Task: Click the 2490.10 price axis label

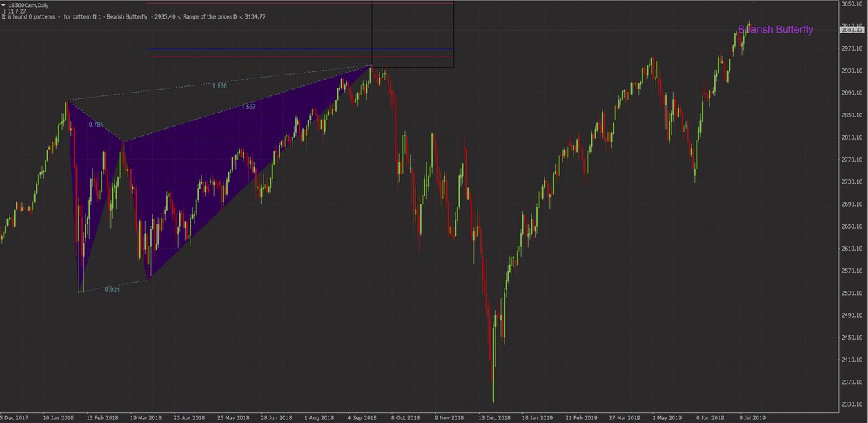Action: (852, 315)
